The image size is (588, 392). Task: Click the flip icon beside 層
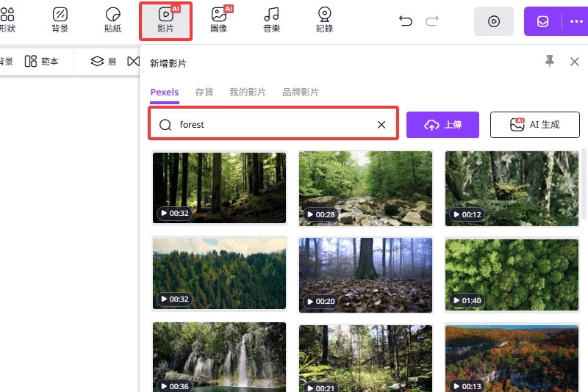coord(134,62)
